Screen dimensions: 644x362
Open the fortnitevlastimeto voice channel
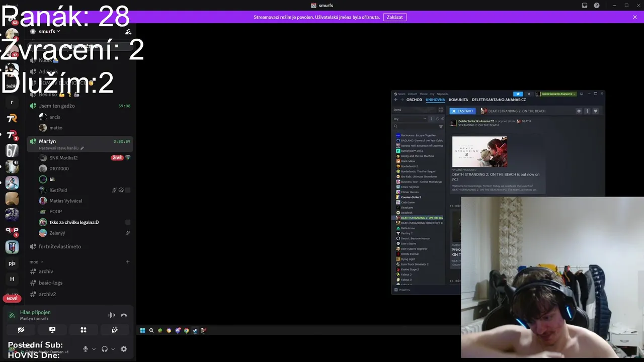[x=80, y=246]
